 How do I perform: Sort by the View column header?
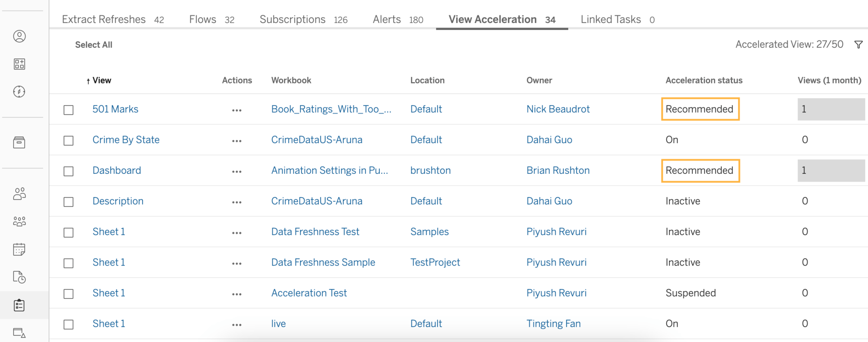102,80
